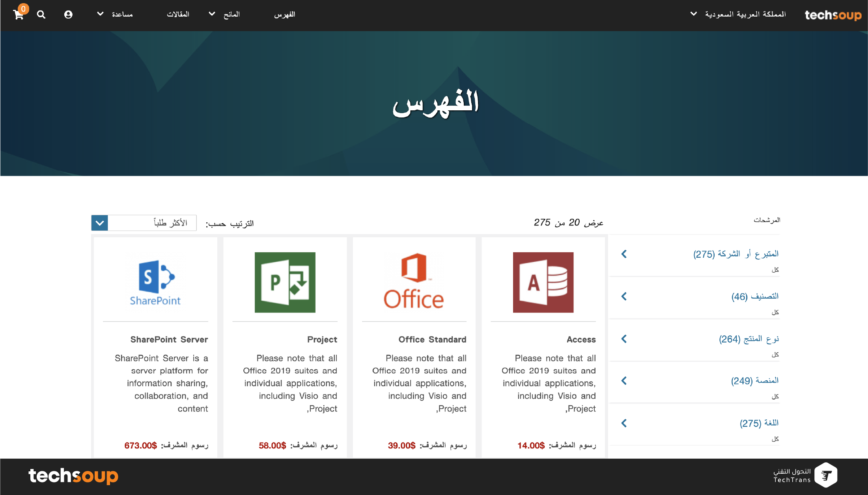Click the 58.00$ admin fee price

(273, 445)
